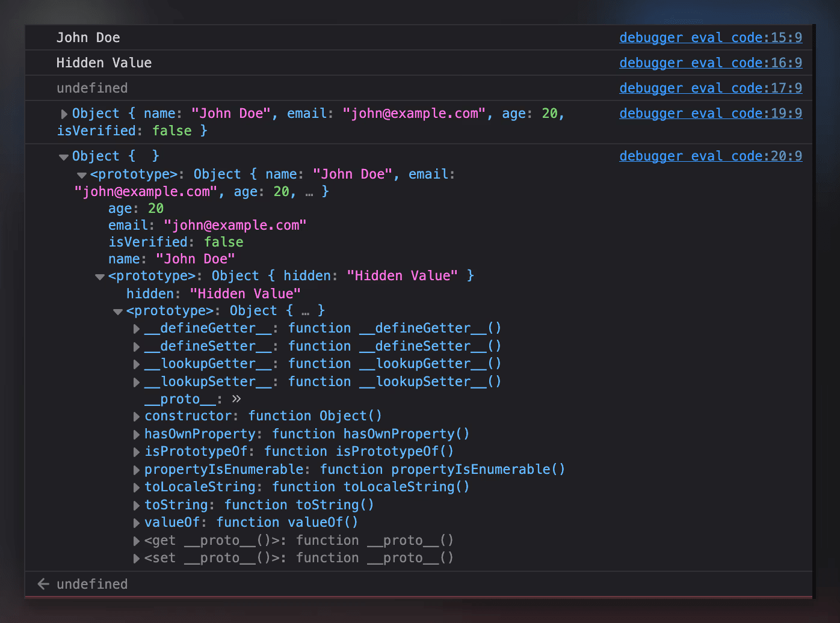Collapse the first prototype showing John Doe
Screen dimensions: 840x623
pos(81,174)
